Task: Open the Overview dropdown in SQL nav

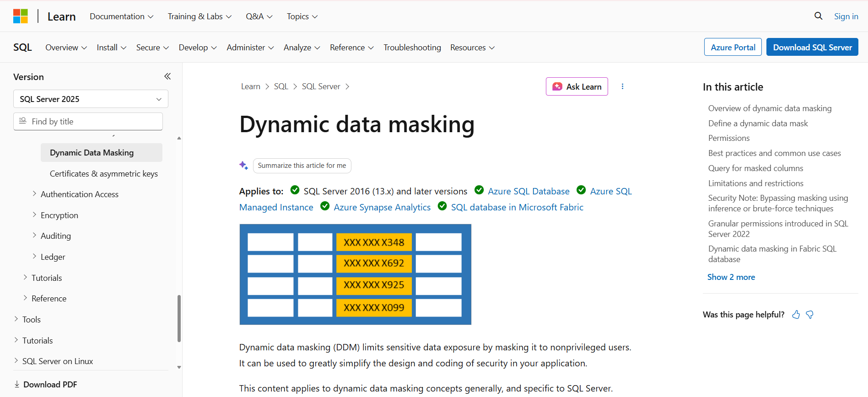Action: (66, 48)
